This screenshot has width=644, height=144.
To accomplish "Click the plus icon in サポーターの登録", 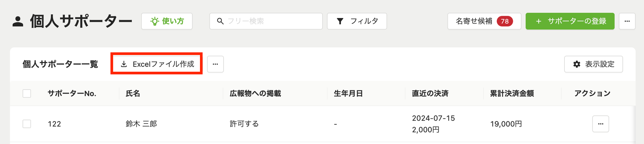I will (x=538, y=21).
